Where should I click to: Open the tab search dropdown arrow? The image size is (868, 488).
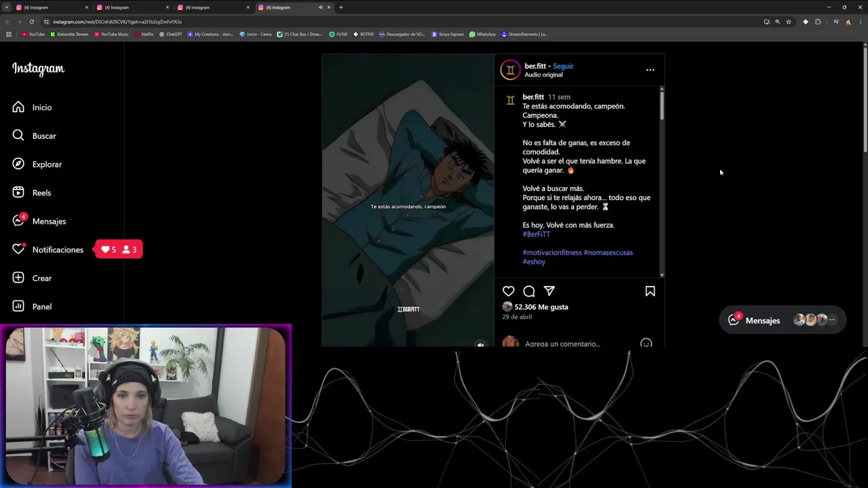[6, 7]
